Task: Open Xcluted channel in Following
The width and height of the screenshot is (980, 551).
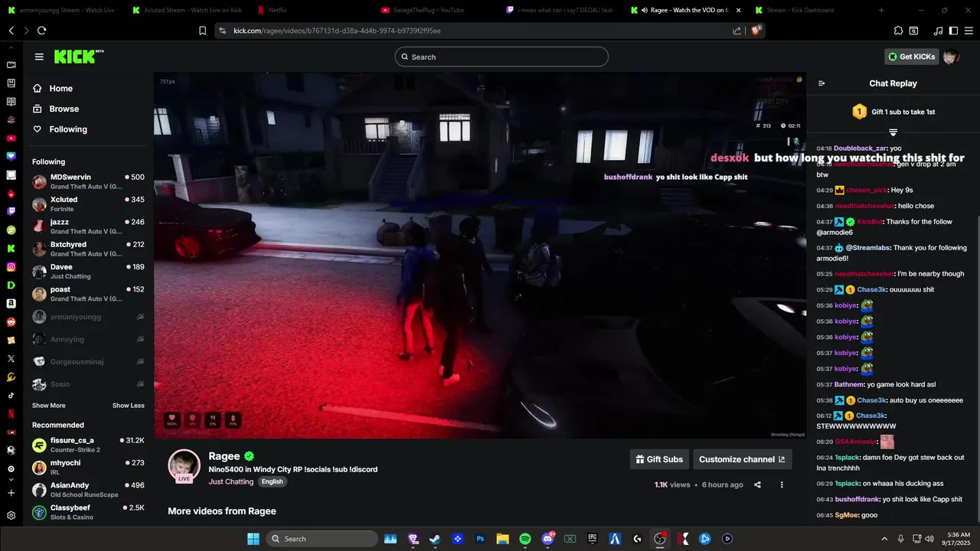Action: (x=88, y=204)
